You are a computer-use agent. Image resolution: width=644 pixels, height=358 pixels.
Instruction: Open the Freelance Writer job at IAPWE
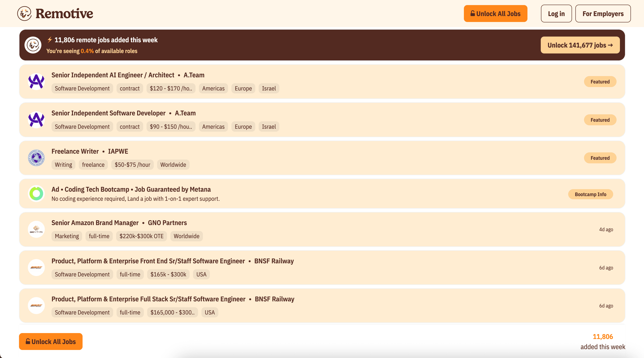pos(75,151)
